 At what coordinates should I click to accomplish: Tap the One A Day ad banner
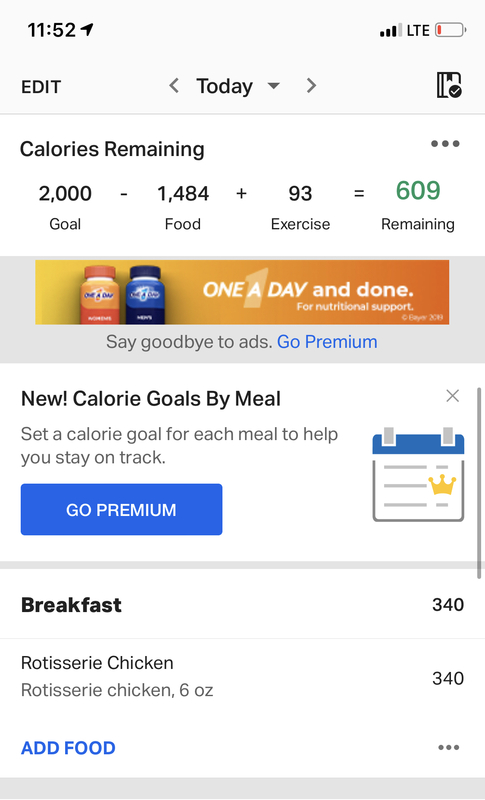pyautogui.click(x=242, y=292)
